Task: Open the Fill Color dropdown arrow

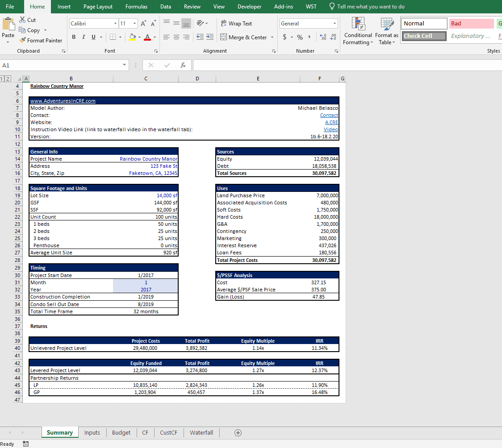Action: pos(138,37)
